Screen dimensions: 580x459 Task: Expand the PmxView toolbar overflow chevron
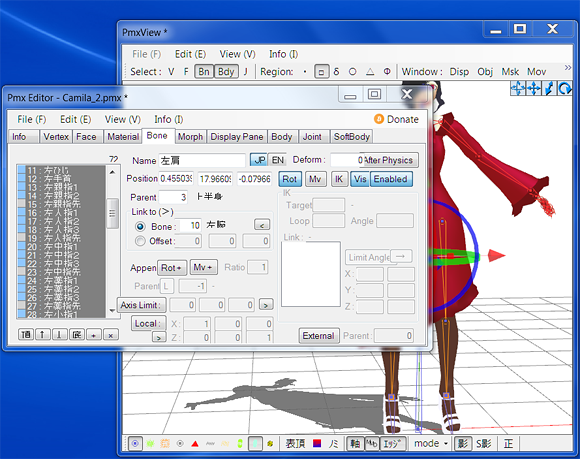click(567, 67)
